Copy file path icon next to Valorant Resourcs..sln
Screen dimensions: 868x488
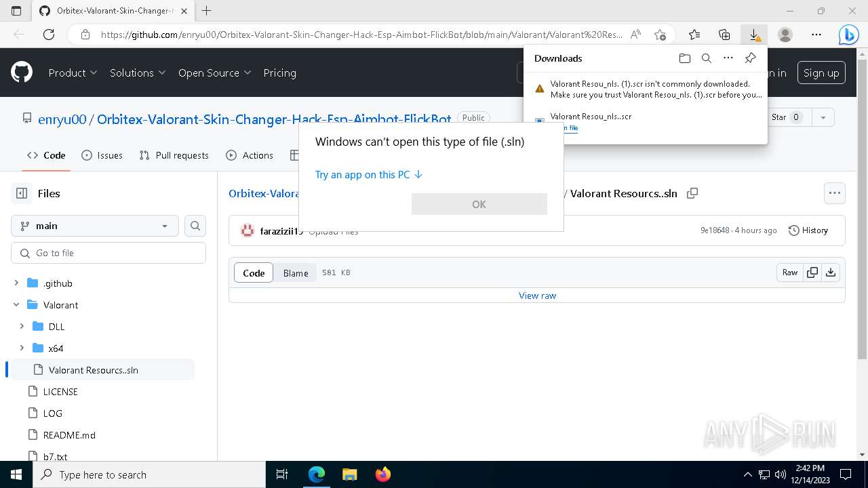point(692,193)
